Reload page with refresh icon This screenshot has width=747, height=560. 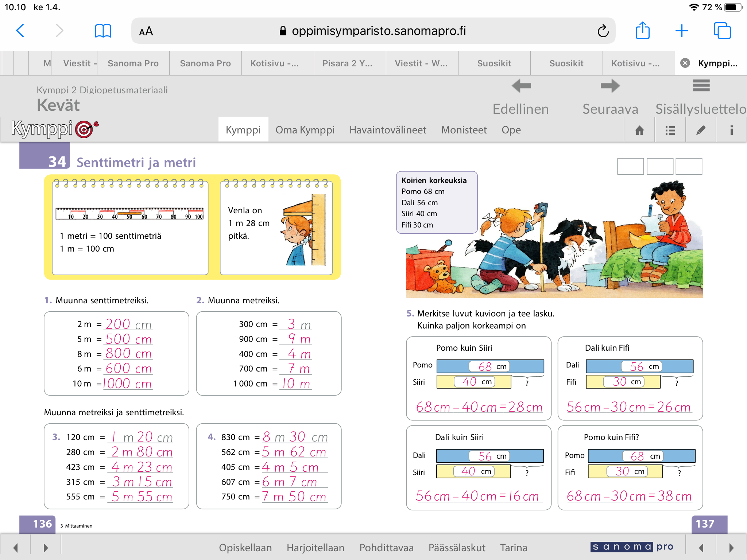pos(603,31)
